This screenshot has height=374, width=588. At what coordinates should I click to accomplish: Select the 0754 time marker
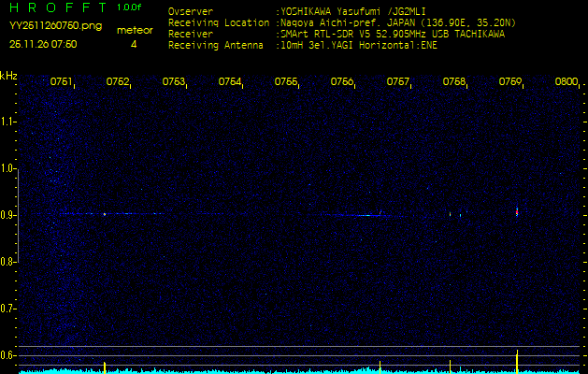pyautogui.click(x=230, y=81)
